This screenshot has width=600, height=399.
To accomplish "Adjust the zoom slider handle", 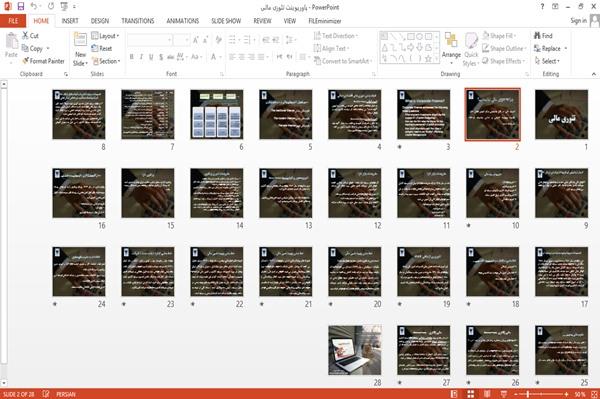I will (528, 394).
